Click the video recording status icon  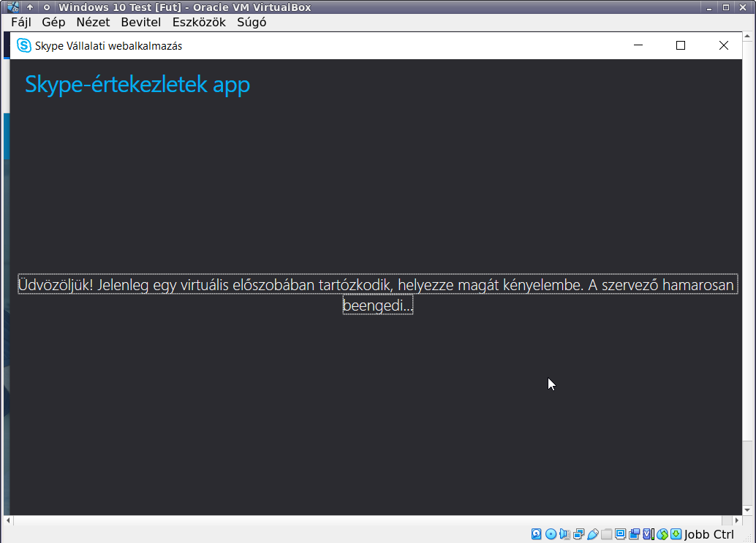click(635, 533)
